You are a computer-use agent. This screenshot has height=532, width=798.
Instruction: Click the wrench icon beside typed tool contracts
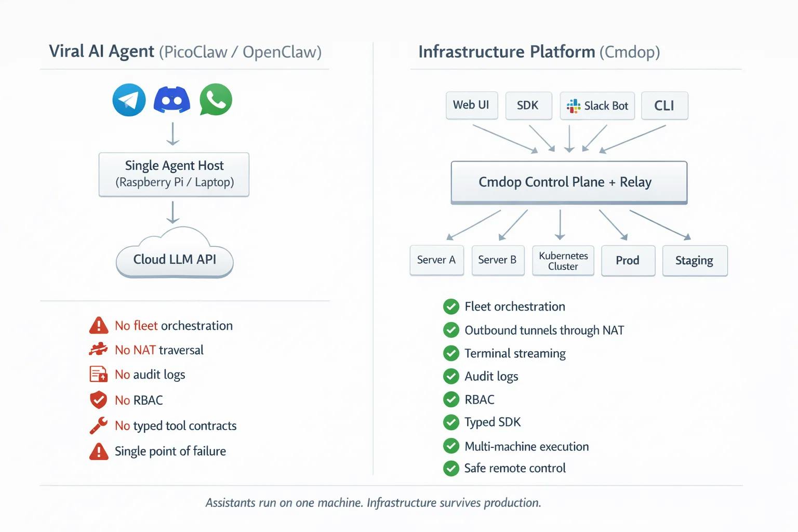click(x=99, y=425)
